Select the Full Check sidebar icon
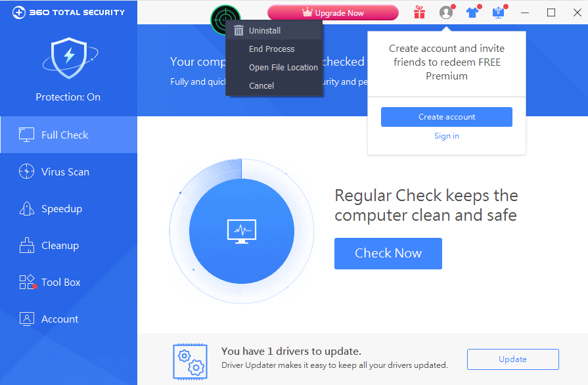 coord(26,134)
